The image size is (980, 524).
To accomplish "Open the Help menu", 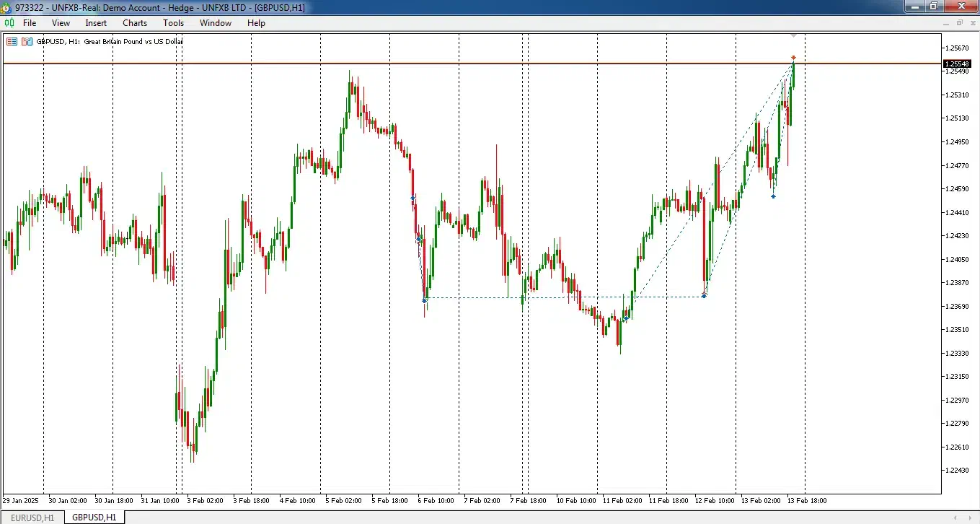I will click(x=256, y=23).
